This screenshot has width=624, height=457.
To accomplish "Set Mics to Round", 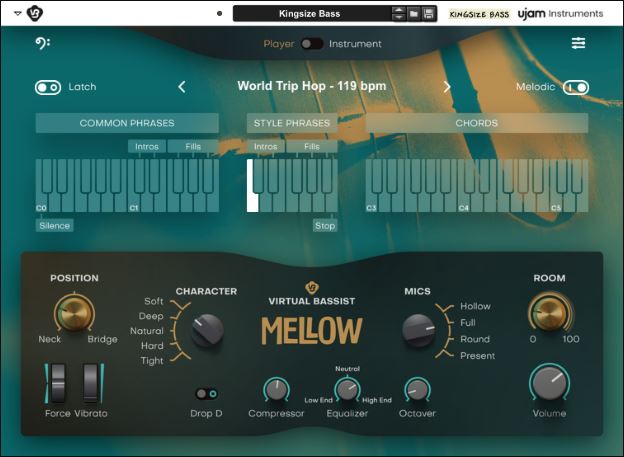I will tap(475, 339).
